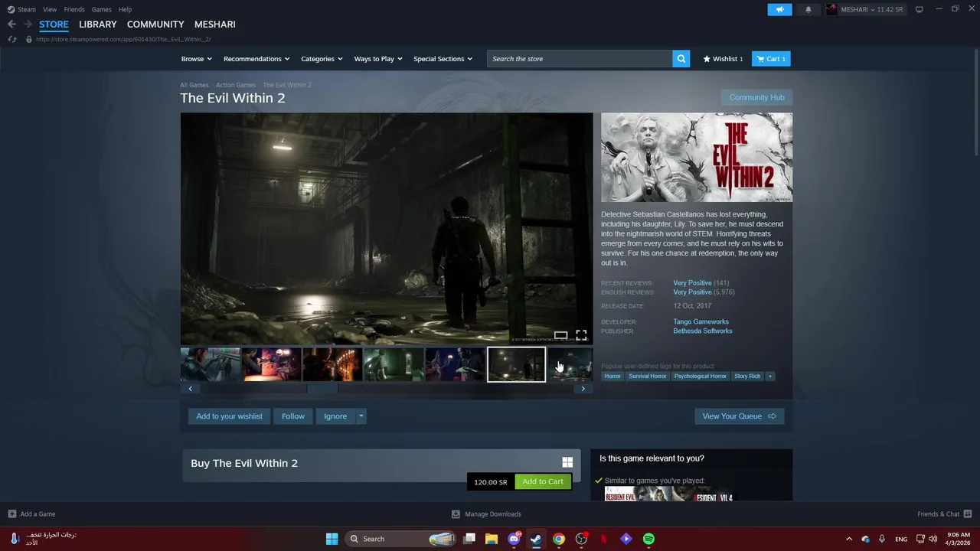Open the Wishlist link
Viewport: 980px width, 551px height.
point(724,59)
